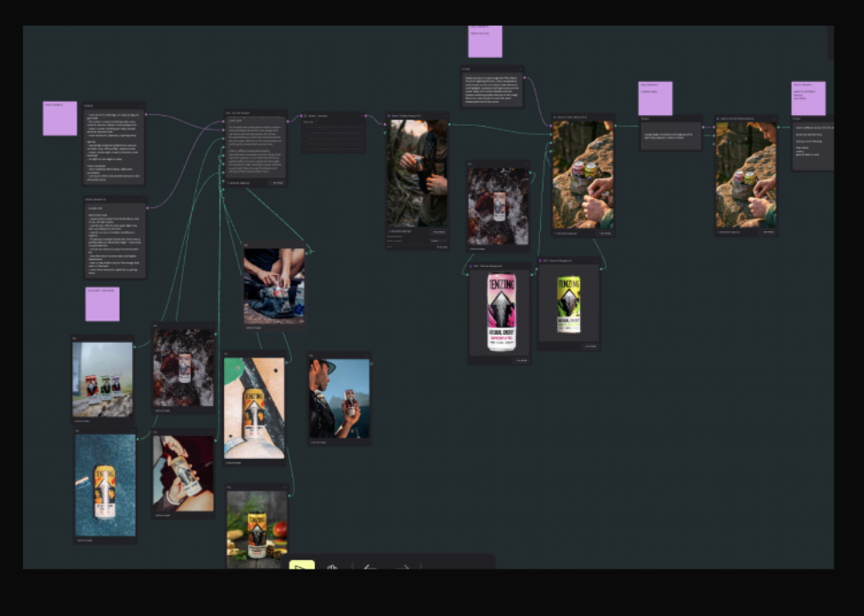The width and height of the screenshot is (864, 616).
Task: Collapse the pink TENZING Remove Background node via its chevron
Action: tap(527, 266)
